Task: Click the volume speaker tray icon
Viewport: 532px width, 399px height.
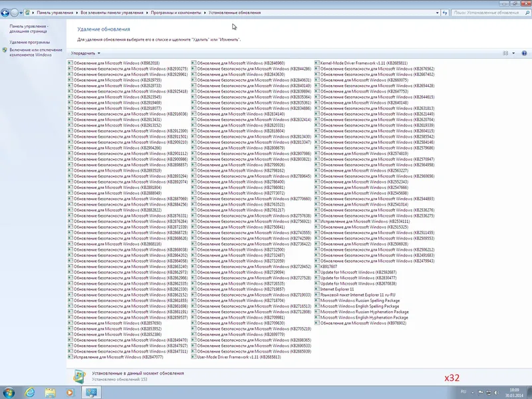Action: click(497, 392)
